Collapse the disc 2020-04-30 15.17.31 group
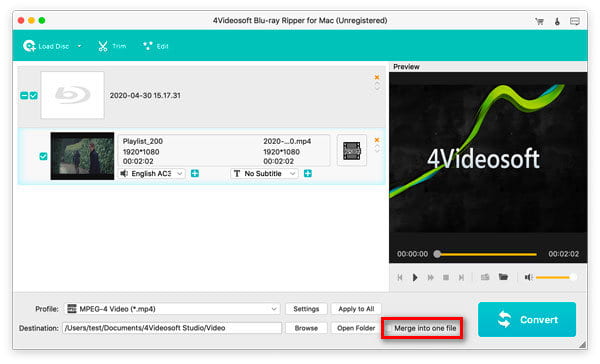 click(24, 95)
